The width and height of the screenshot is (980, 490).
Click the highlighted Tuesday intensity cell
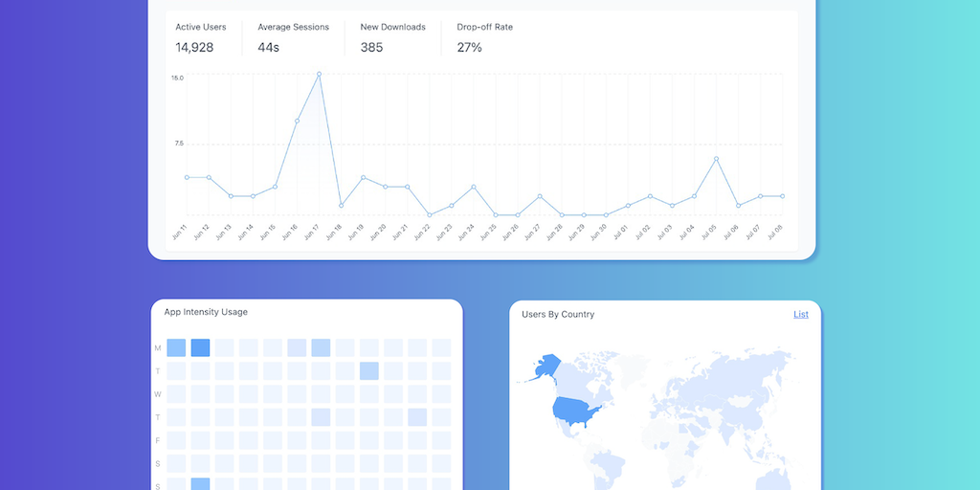pos(368,370)
